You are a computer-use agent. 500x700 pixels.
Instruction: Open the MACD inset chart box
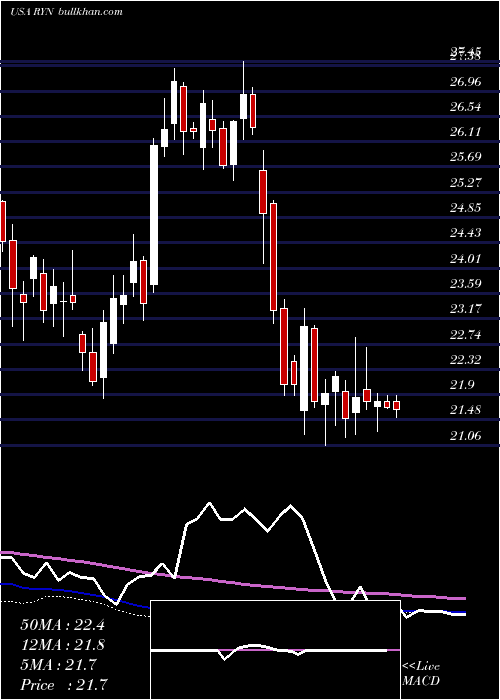pos(275,650)
